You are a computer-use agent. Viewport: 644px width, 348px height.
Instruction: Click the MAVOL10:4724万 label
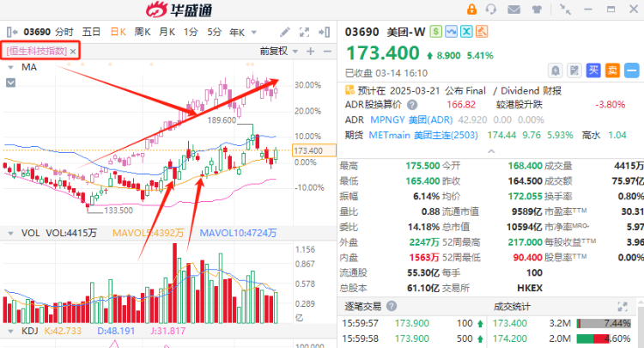click(x=238, y=234)
